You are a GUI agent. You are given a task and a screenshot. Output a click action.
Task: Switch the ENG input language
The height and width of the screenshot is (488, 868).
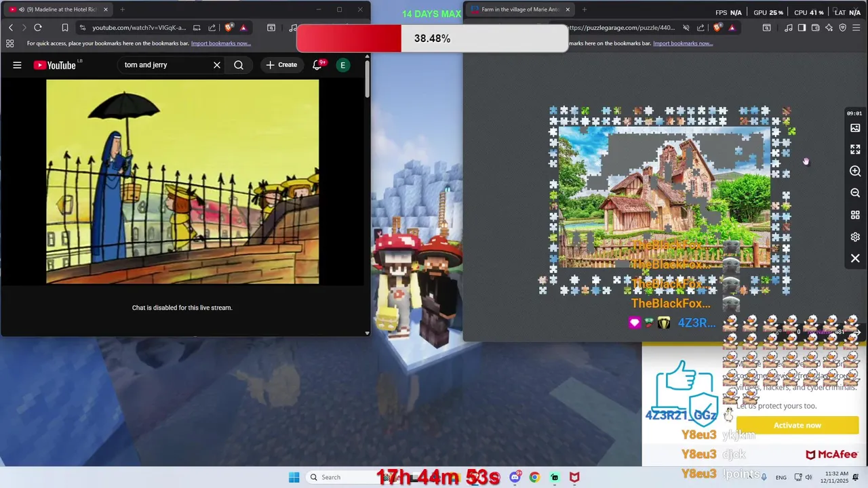[781, 477]
